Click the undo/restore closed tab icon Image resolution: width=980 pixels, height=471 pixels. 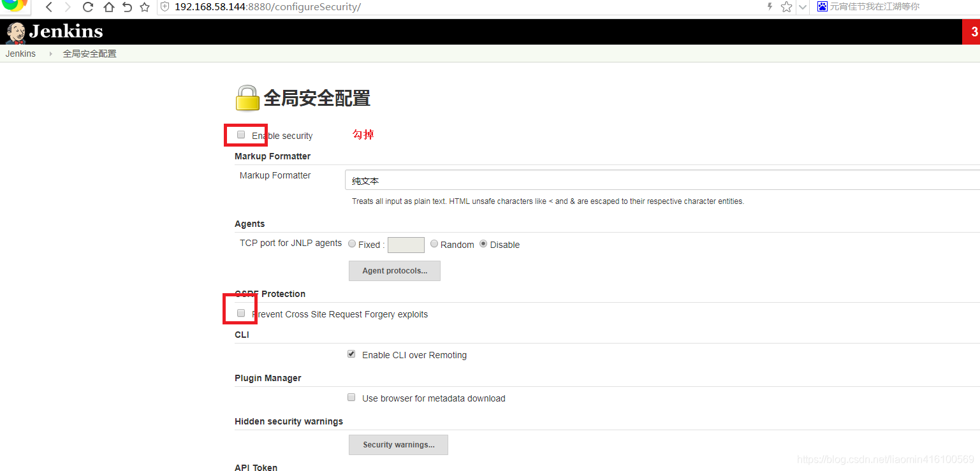(x=127, y=7)
